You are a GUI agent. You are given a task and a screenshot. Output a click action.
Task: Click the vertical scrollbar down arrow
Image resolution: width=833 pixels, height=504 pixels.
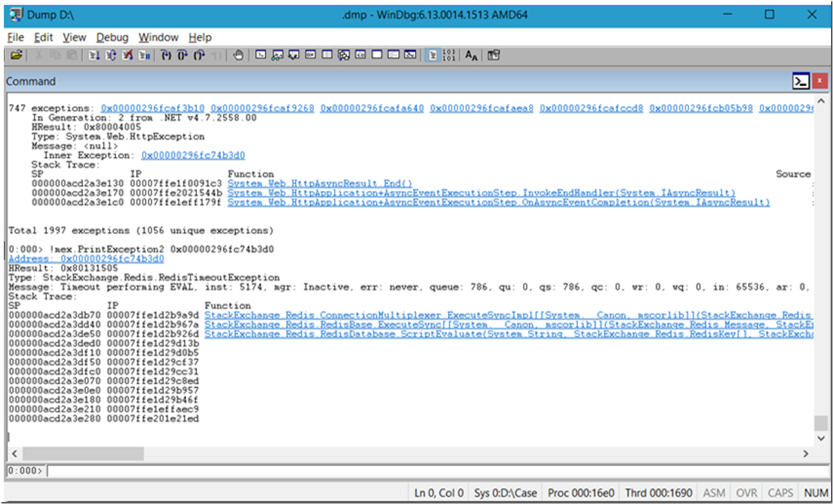821,438
